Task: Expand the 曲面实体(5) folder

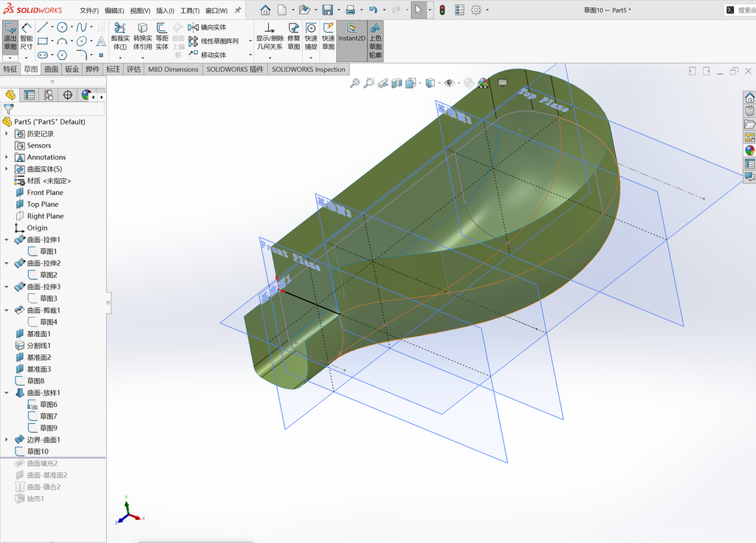Action: tap(6, 169)
